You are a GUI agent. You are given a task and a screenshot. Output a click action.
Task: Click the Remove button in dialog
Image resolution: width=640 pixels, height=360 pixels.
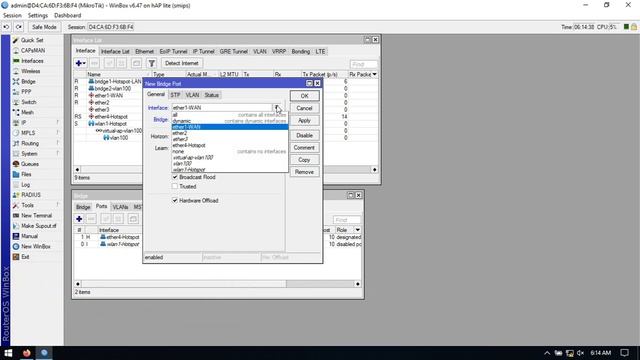(x=304, y=172)
